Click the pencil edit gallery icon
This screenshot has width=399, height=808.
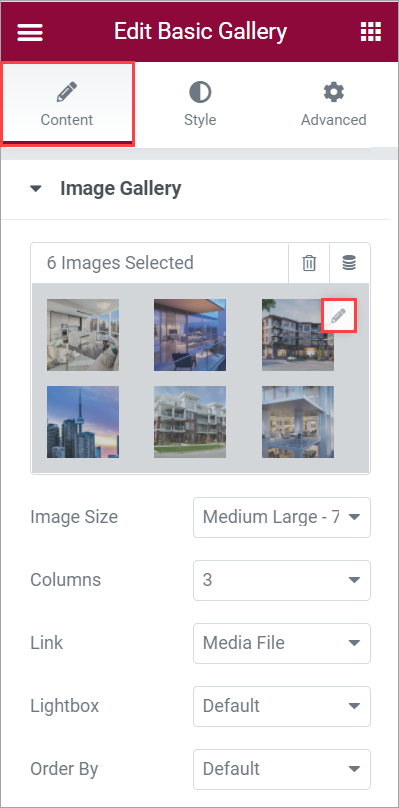[x=338, y=316]
